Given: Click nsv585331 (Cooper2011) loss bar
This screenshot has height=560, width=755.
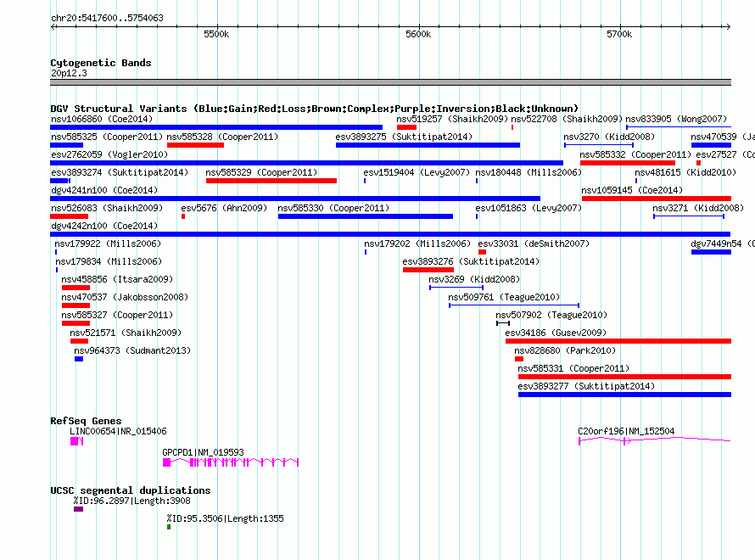Looking at the screenshot, I should 624,377.
